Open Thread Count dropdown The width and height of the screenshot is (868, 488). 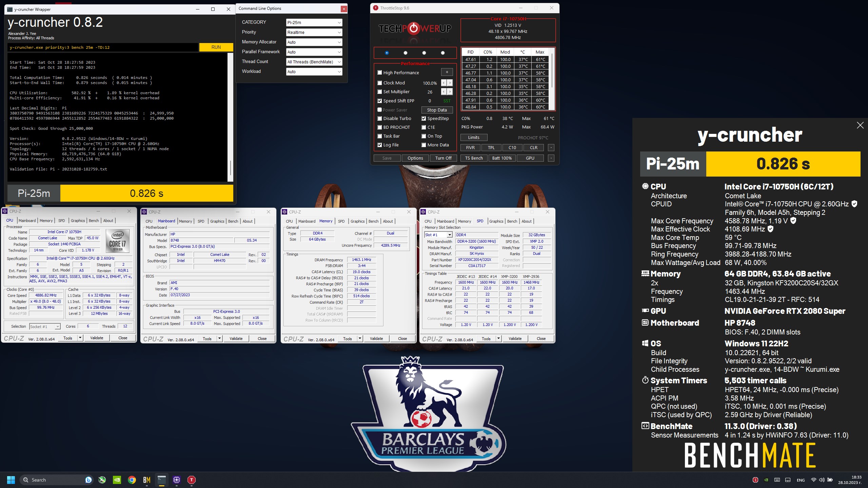(x=314, y=62)
